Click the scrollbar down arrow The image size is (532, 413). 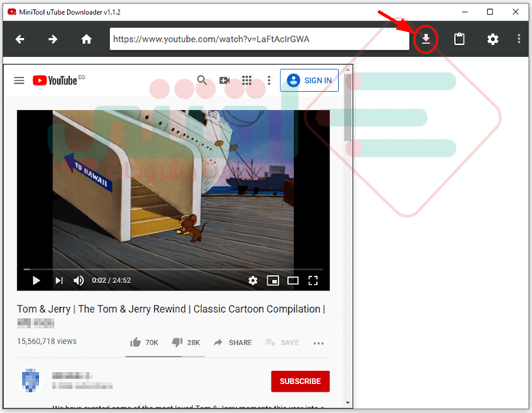[x=348, y=403]
